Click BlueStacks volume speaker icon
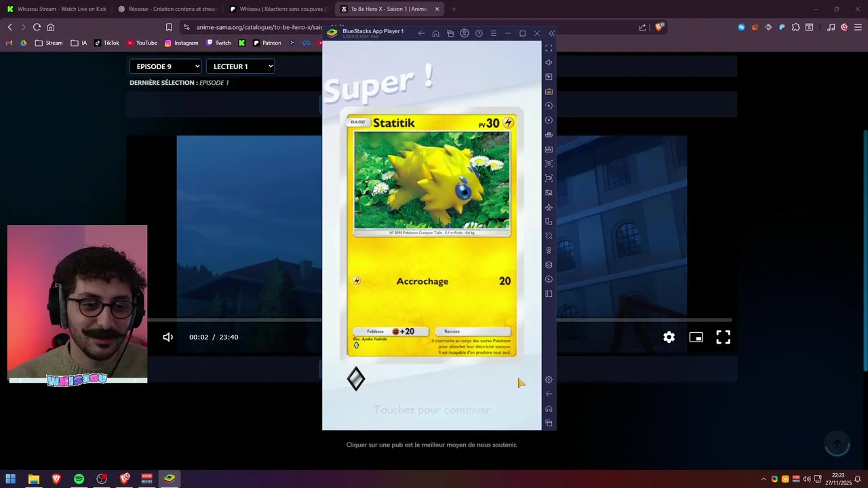Screen dimensions: 868x488 click(x=549, y=62)
